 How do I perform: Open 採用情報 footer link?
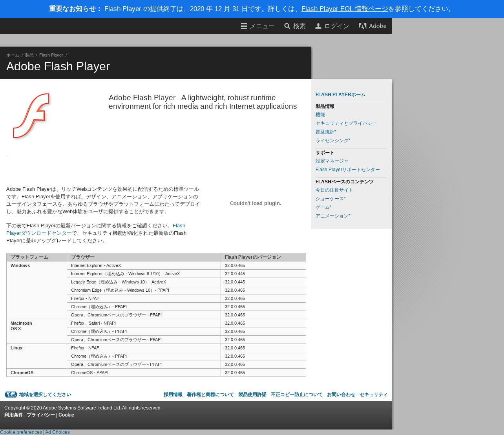173,395
